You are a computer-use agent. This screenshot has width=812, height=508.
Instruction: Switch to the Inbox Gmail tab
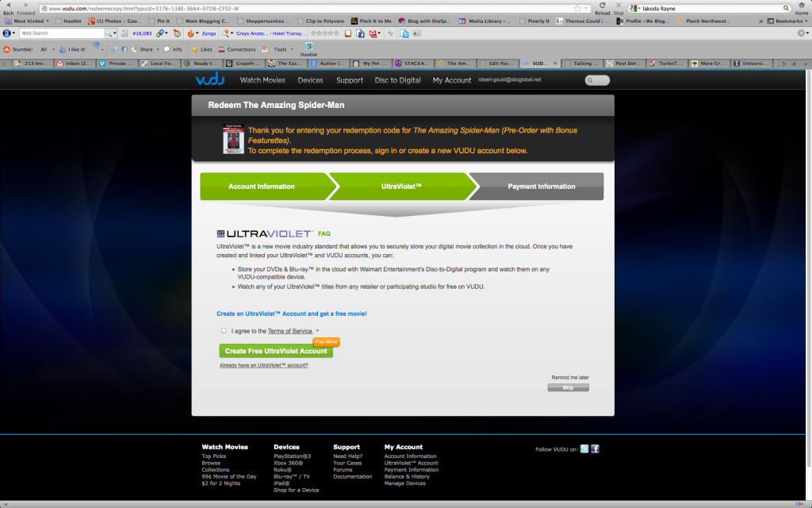click(75, 63)
